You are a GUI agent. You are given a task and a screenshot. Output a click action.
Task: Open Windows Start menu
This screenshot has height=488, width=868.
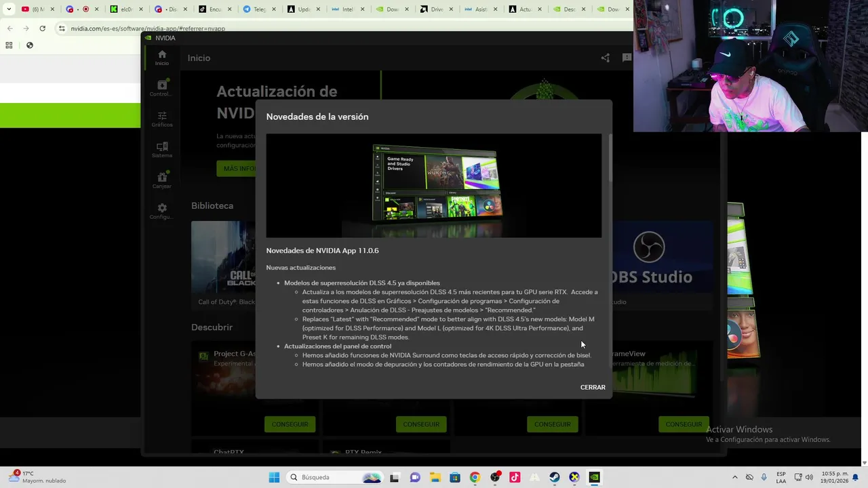(274, 477)
